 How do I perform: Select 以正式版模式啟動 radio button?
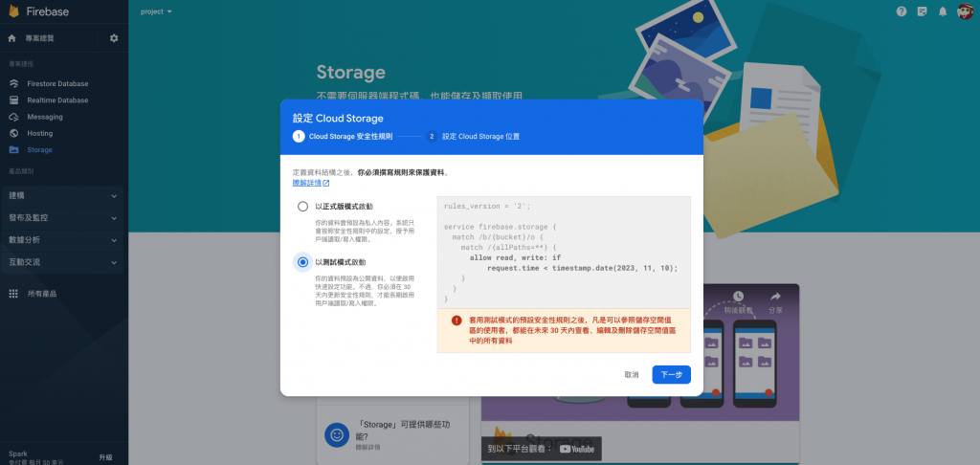click(x=303, y=207)
